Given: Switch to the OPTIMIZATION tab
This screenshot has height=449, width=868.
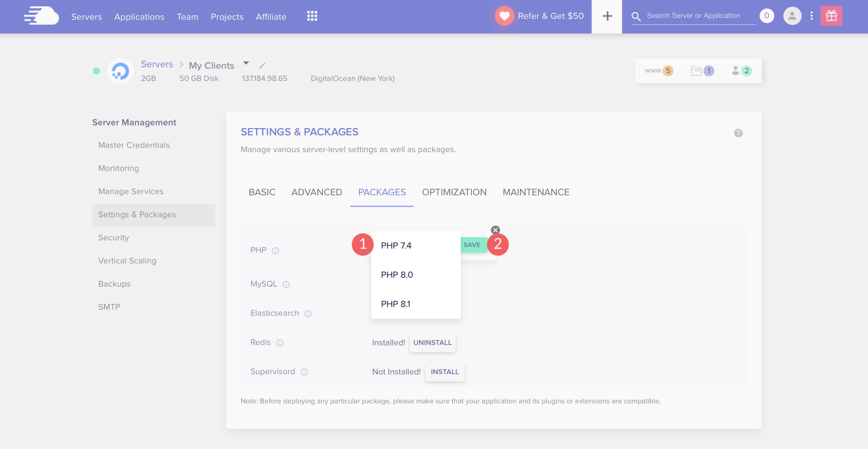Looking at the screenshot, I should [454, 192].
